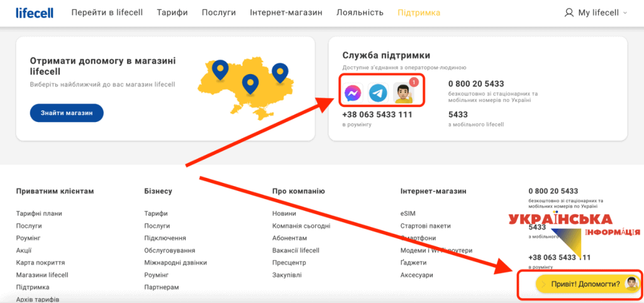Screen dimensions: 644x303
Task: Open Аксесуари footer link
Action: 416,275
